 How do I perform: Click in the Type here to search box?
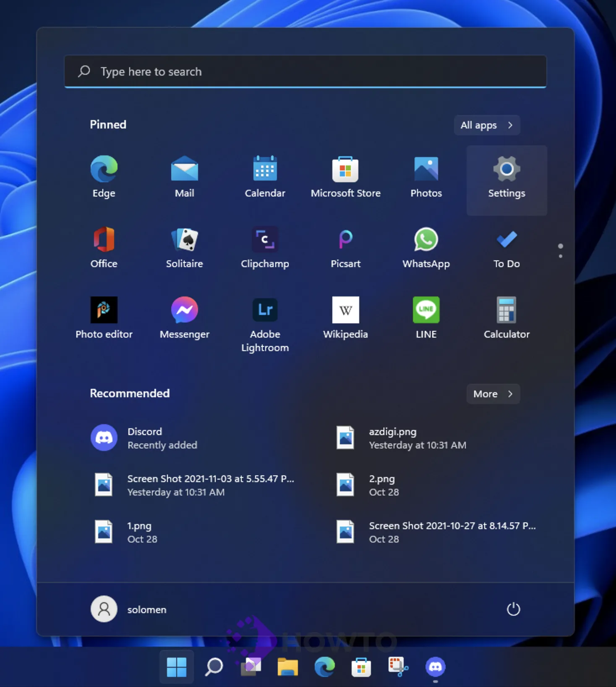point(305,71)
